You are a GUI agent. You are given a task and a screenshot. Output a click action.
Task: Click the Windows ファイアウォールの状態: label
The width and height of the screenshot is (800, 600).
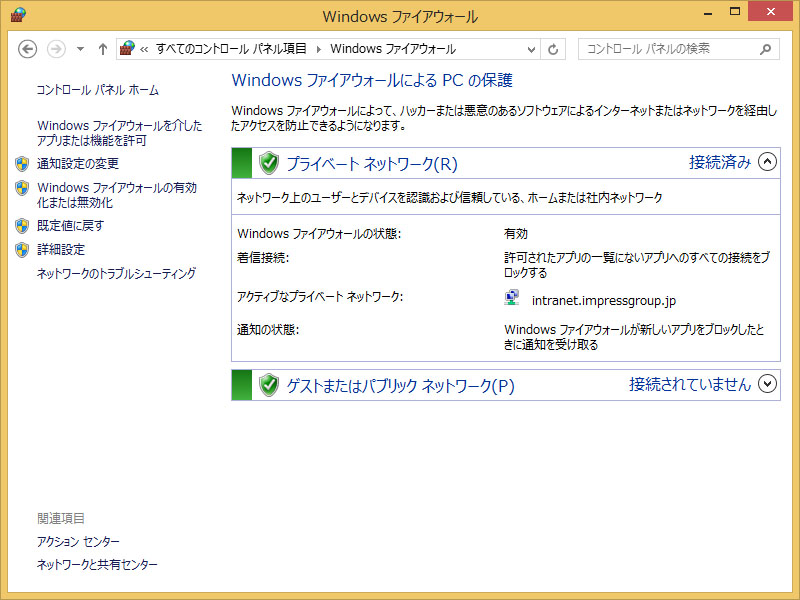(319, 234)
